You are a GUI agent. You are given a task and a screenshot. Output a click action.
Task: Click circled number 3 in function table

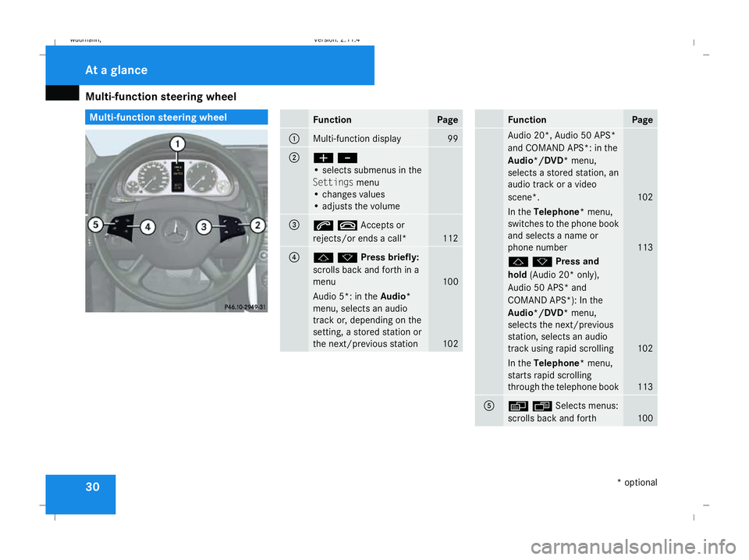click(295, 225)
